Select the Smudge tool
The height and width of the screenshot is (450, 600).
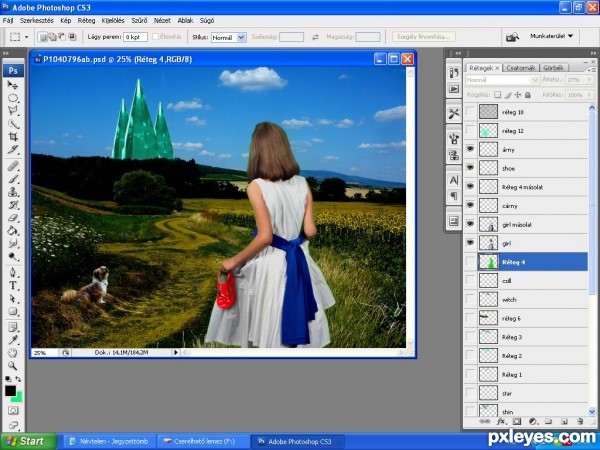(13, 243)
